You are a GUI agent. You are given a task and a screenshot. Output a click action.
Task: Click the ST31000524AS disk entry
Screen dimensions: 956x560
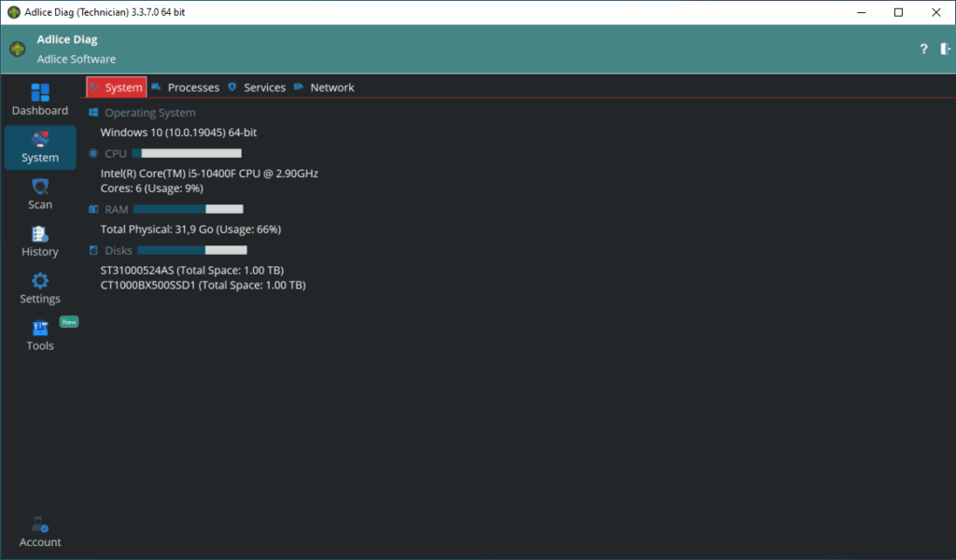203,271
